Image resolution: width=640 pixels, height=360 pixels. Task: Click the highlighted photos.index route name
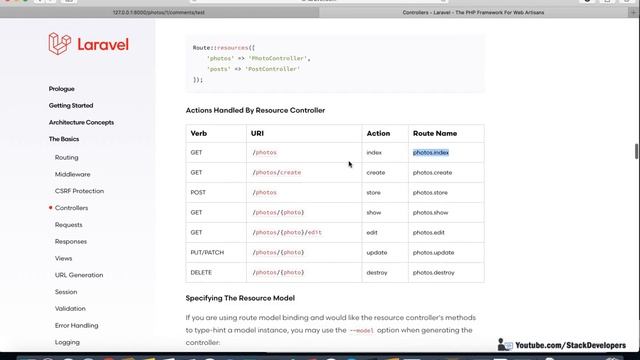[431, 153]
